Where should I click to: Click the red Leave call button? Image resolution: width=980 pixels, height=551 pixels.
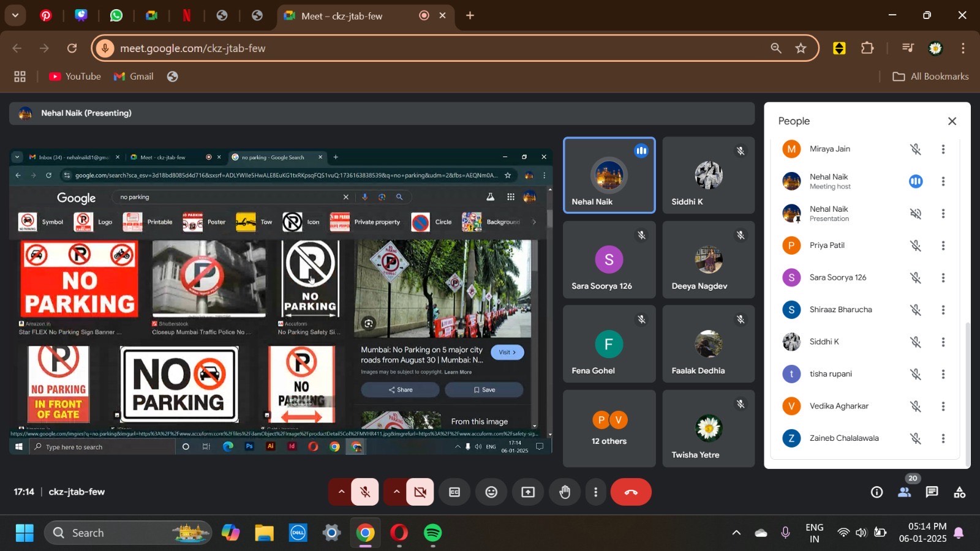pyautogui.click(x=630, y=492)
